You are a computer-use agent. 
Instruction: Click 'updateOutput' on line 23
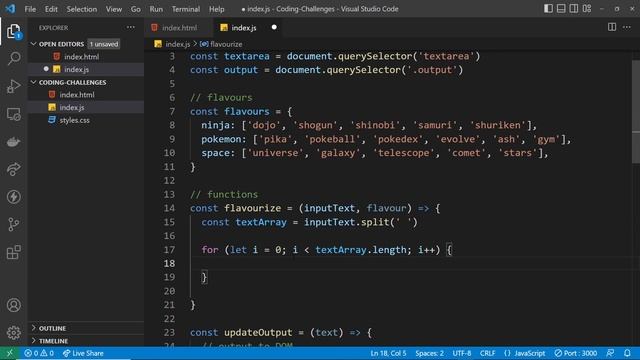(x=258, y=333)
